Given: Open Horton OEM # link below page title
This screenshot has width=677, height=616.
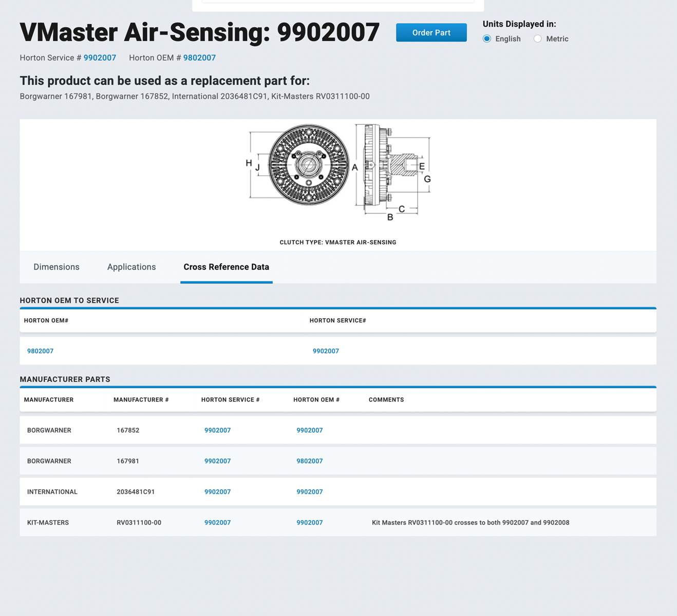Looking at the screenshot, I should pos(199,58).
